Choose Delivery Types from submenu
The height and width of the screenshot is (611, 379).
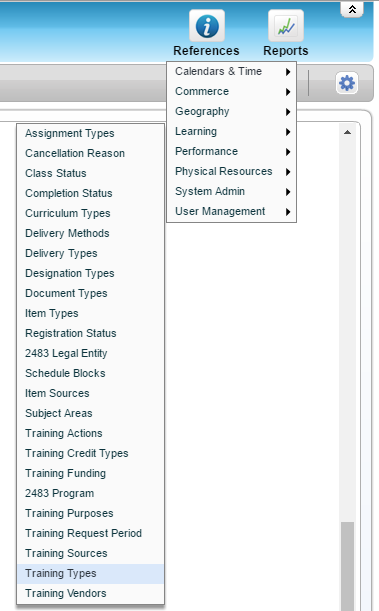click(x=90, y=254)
